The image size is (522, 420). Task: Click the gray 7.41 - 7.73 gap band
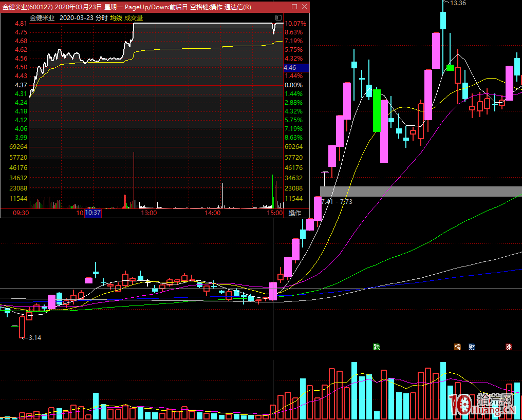420,191
